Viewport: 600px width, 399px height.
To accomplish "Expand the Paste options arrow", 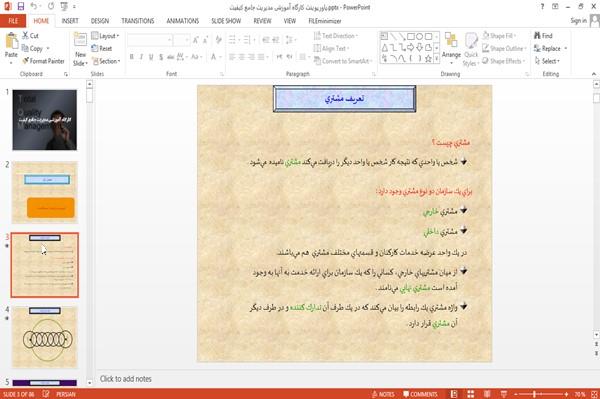I will click(11, 62).
